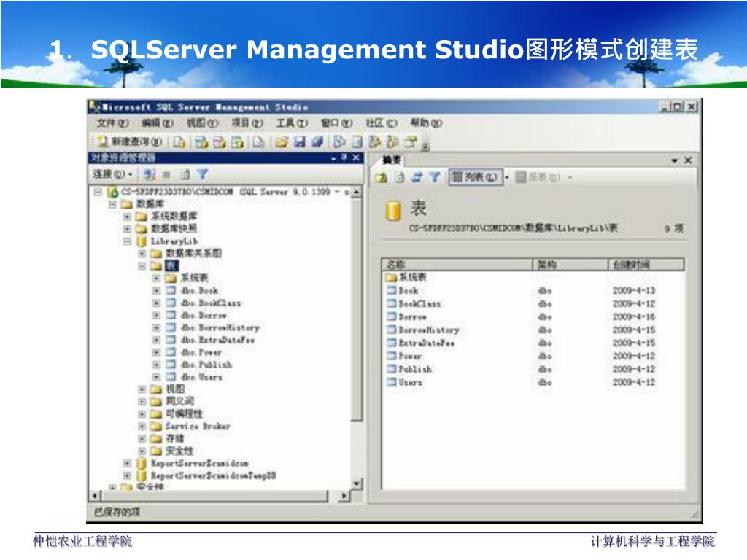Click the 名称 (Name) column header

(x=457, y=264)
